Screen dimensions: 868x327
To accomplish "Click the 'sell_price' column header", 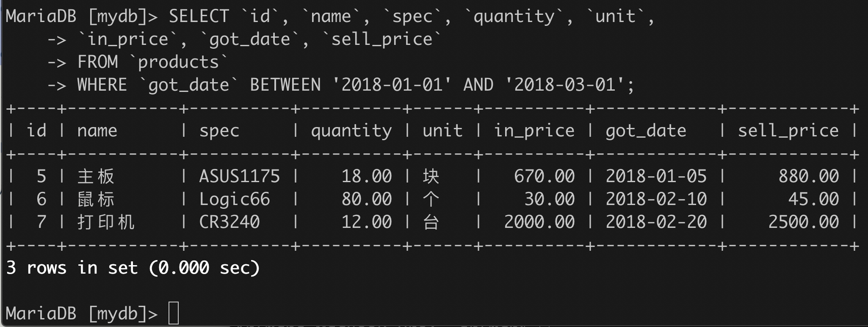I will [x=788, y=130].
